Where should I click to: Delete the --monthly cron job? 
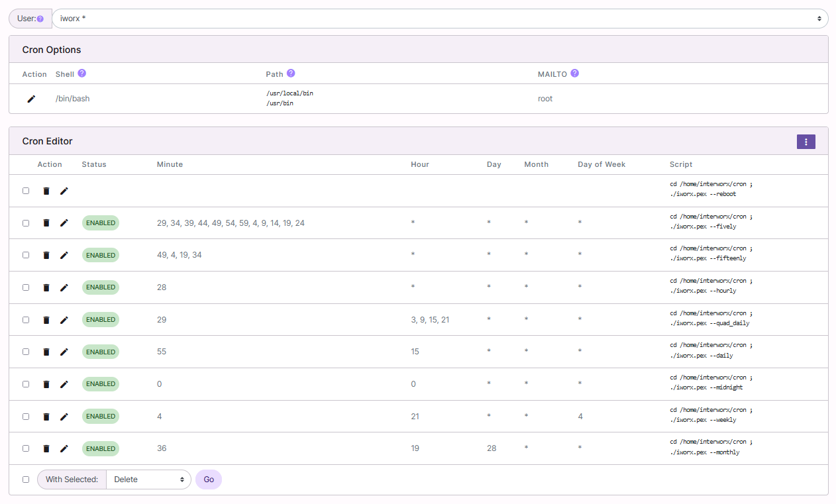46,448
